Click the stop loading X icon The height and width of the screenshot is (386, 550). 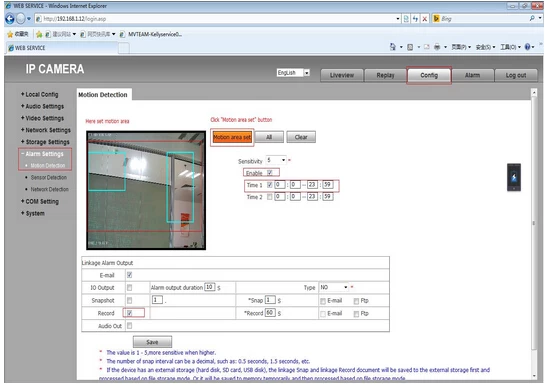click(425, 19)
